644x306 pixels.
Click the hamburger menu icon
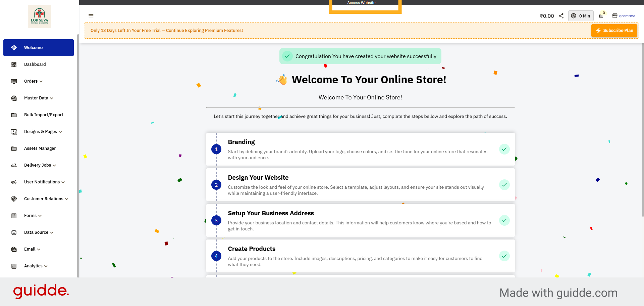coord(91,16)
